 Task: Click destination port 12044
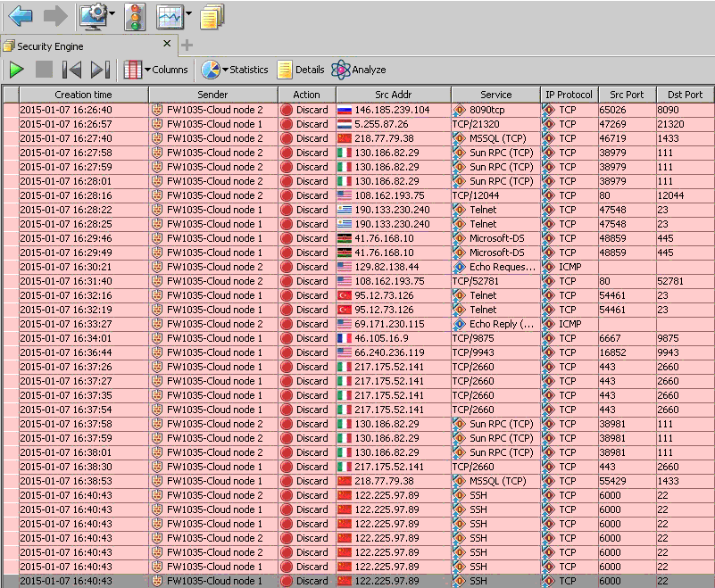670,195
